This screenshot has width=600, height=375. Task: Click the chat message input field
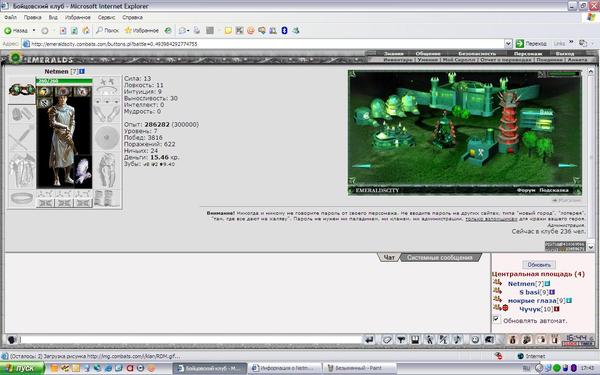190,339
